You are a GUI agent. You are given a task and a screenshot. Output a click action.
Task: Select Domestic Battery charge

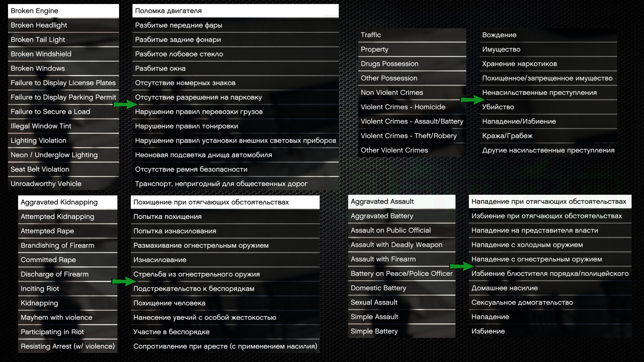[x=401, y=288]
